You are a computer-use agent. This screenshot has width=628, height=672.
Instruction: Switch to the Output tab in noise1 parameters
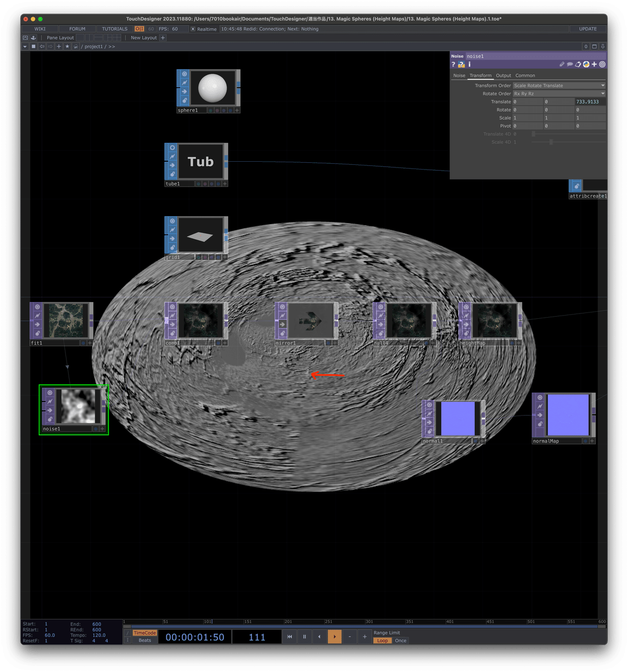pyautogui.click(x=503, y=75)
